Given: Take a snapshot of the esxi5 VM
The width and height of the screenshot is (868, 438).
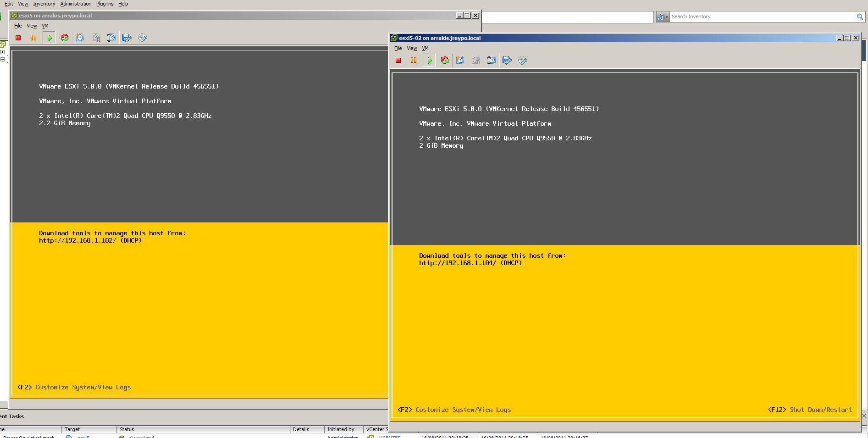Looking at the screenshot, I should click(80, 38).
